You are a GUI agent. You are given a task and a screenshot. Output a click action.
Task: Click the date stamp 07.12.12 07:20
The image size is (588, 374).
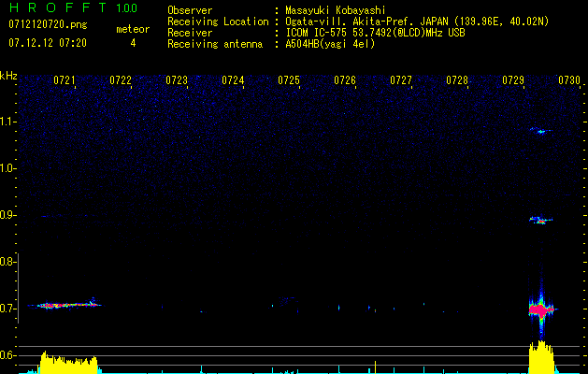pyautogui.click(x=48, y=43)
